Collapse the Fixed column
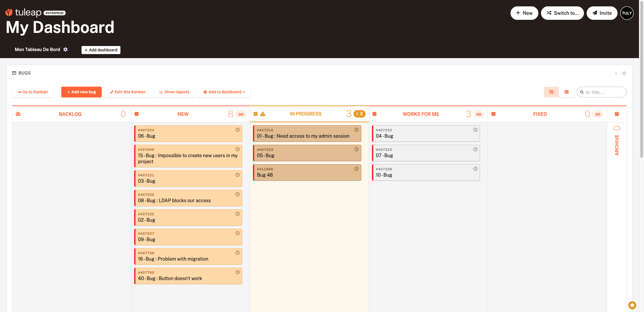This screenshot has height=312, width=644. pos(493,114)
